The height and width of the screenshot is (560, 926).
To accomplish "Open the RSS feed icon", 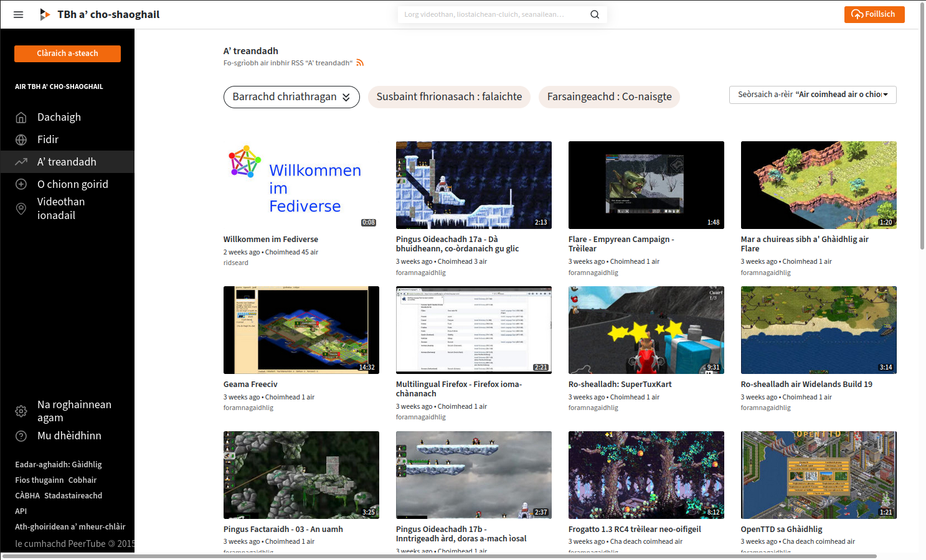I will 360,63.
